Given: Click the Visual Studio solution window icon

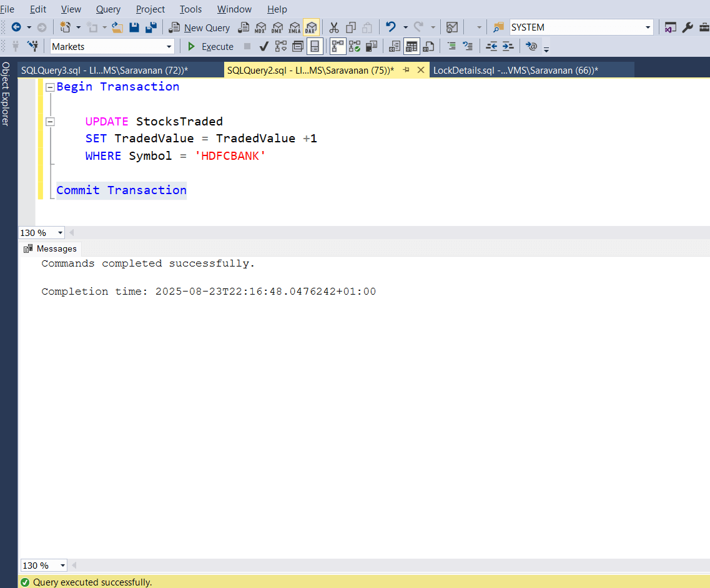Looking at the screenshot, I should point(670,27).
